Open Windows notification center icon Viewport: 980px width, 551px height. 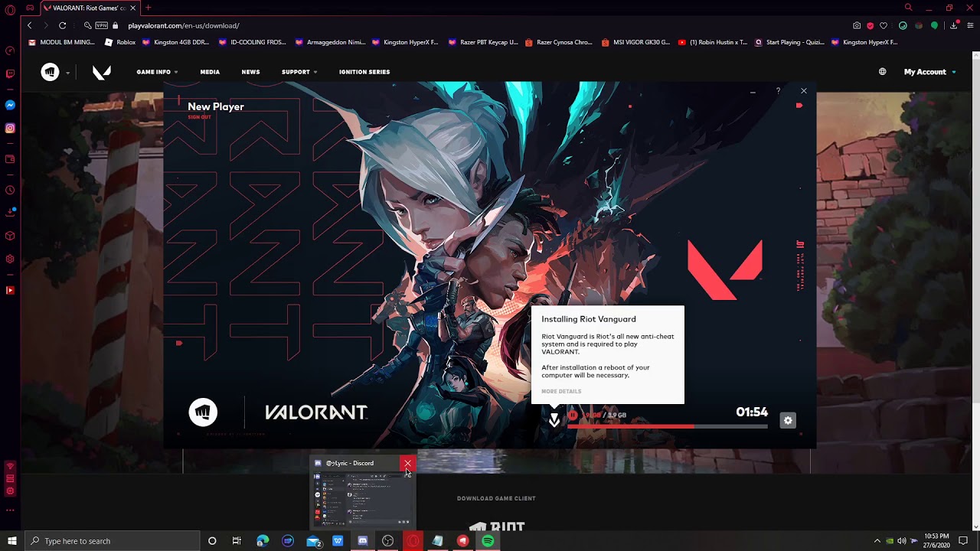963,541
